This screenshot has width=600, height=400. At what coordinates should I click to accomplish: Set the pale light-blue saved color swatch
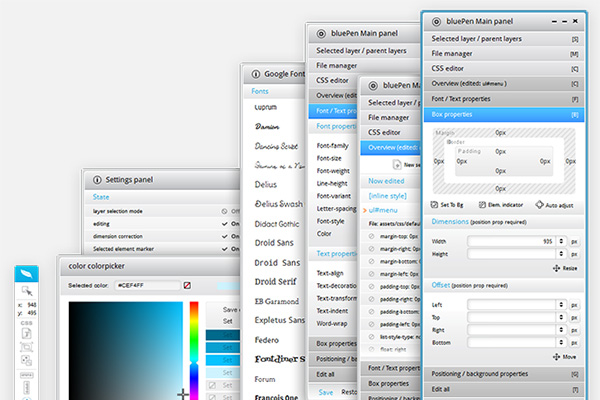tap(223, 372)
